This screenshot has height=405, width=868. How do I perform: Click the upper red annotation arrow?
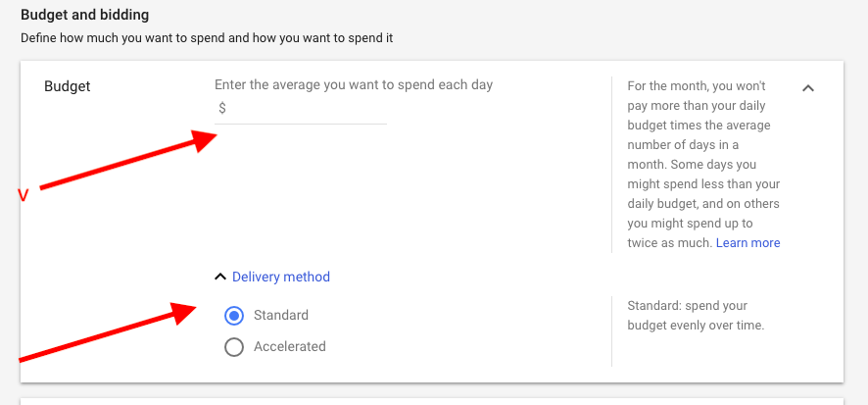click(x=128, y=159)
